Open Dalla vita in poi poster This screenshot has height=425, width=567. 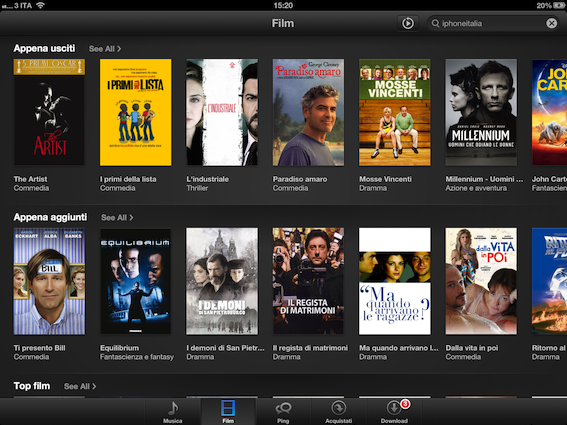click(481, 281)
